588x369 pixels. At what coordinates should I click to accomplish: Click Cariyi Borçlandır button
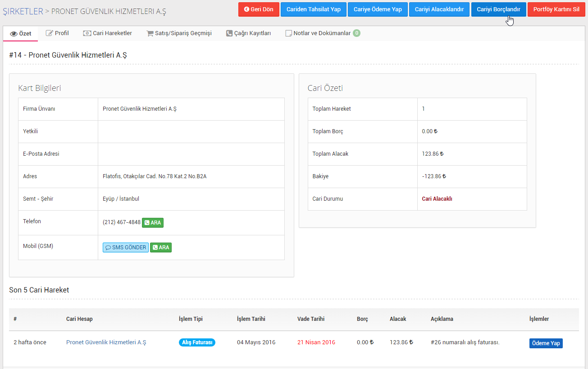coord(499,9)
